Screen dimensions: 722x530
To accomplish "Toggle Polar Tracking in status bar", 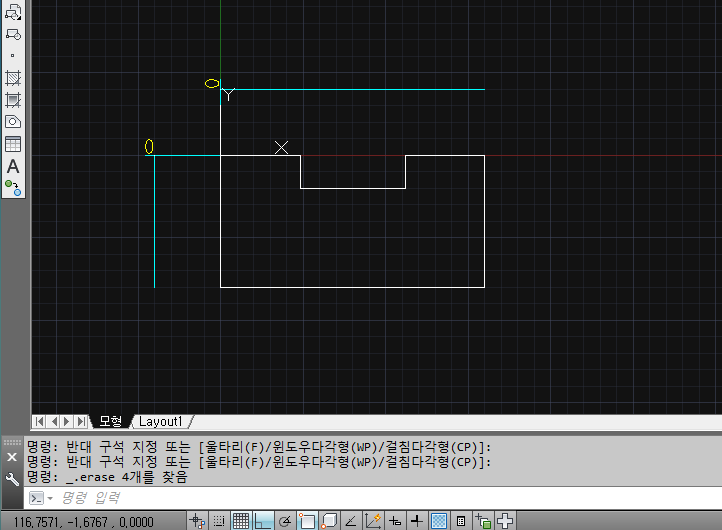I will (x=285, y=521).
